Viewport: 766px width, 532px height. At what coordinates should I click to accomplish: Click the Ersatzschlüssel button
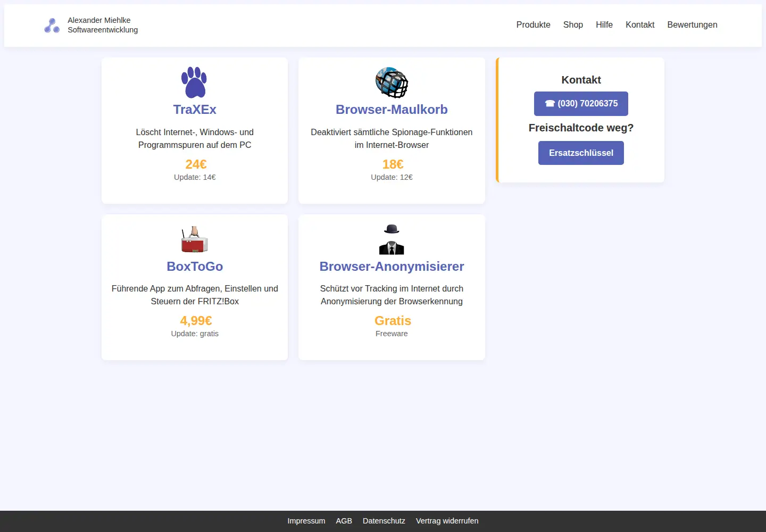(581, 153)
